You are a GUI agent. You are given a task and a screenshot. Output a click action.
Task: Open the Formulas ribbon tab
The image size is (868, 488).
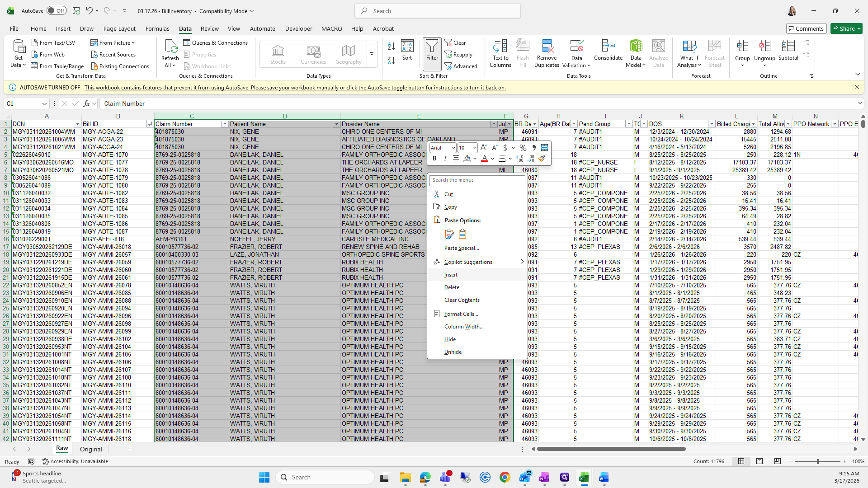click(157, 28)
